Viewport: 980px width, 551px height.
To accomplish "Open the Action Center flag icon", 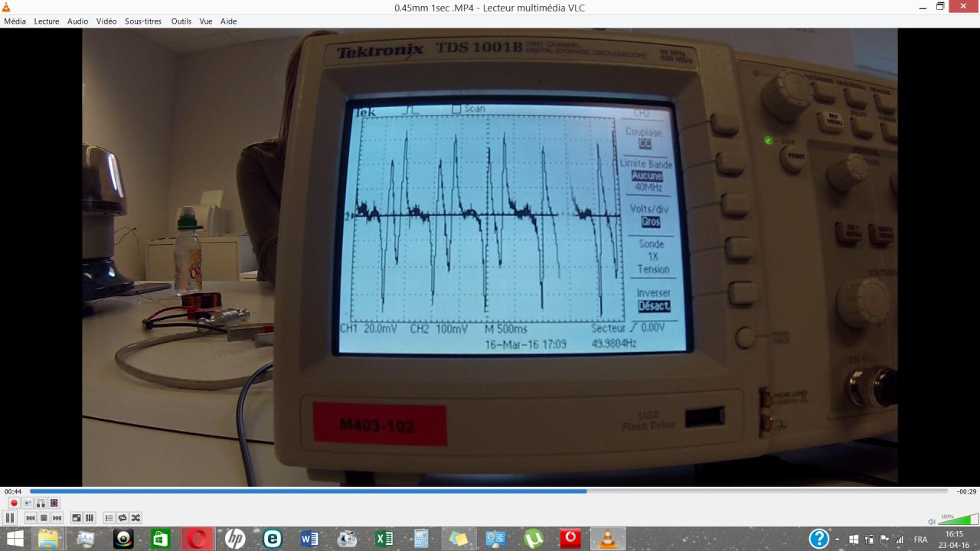I will (x=885, y=540).
